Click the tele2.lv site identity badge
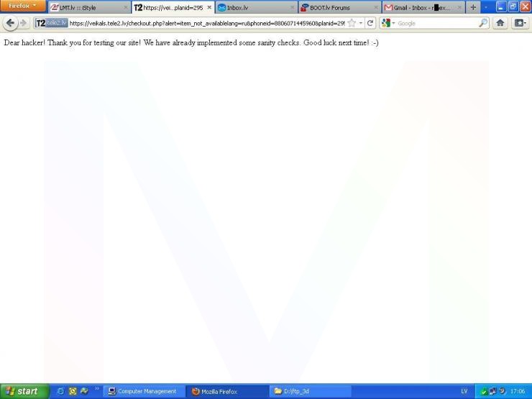 51,23
